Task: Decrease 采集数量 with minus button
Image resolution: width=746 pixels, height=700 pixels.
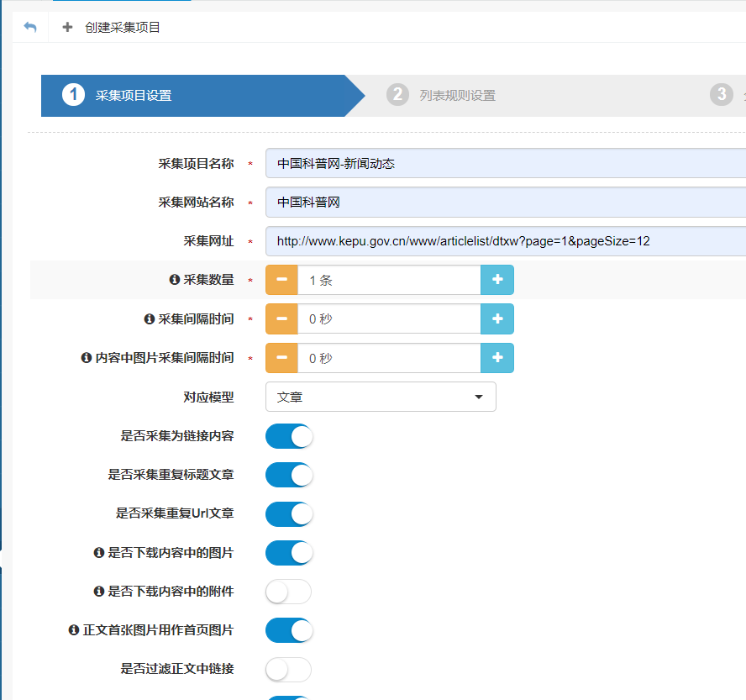Action: 281,280
